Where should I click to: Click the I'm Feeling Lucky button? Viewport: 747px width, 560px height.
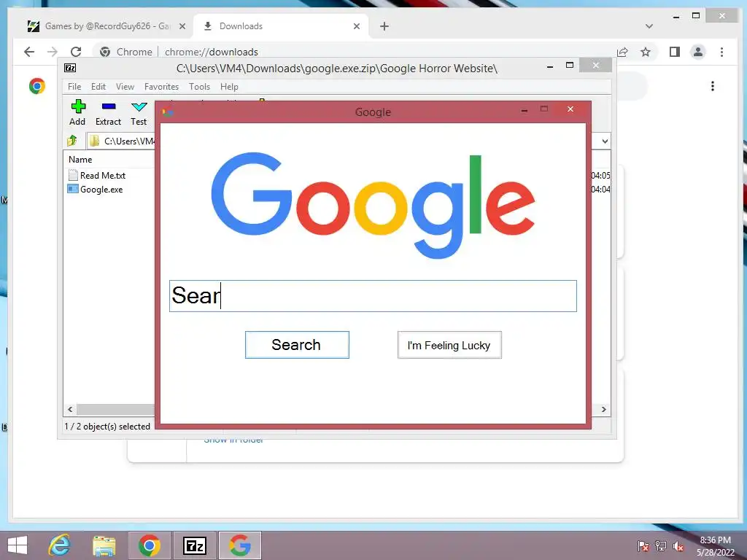pyautogui.click(x=449, y=345)
